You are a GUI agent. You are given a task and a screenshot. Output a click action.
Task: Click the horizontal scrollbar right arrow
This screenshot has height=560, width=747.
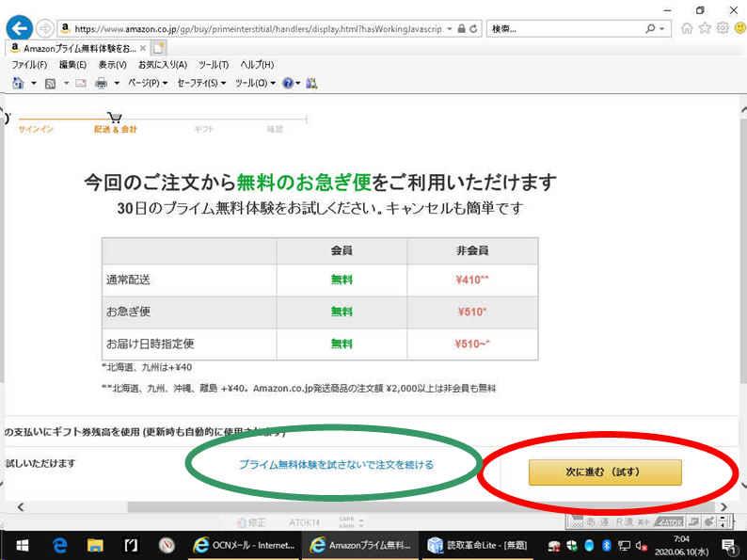tap(723, 506)
